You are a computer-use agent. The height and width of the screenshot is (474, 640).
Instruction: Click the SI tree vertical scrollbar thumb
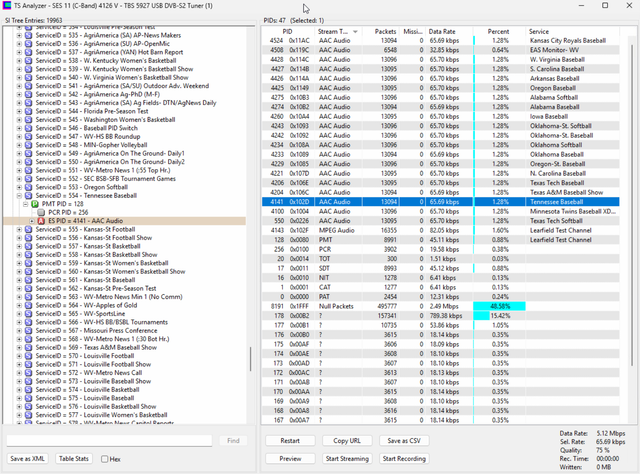click(251, 359)
